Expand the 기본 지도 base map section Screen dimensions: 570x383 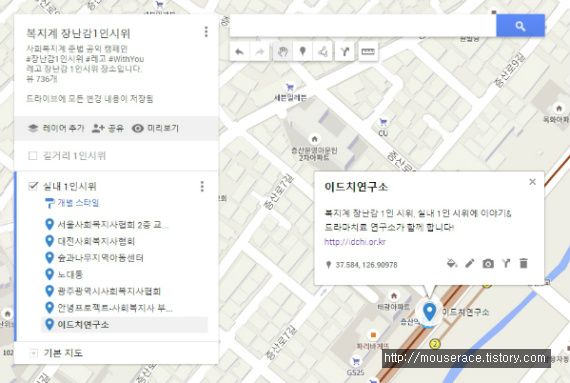[33, 353]
